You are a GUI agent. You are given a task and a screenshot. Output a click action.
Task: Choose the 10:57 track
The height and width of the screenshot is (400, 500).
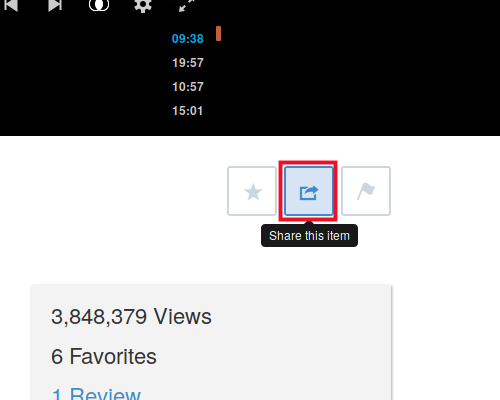[188, 87]
